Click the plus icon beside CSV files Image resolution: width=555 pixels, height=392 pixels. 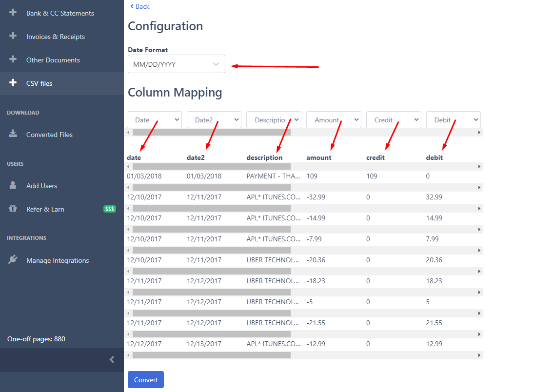[x=12, y=83]
